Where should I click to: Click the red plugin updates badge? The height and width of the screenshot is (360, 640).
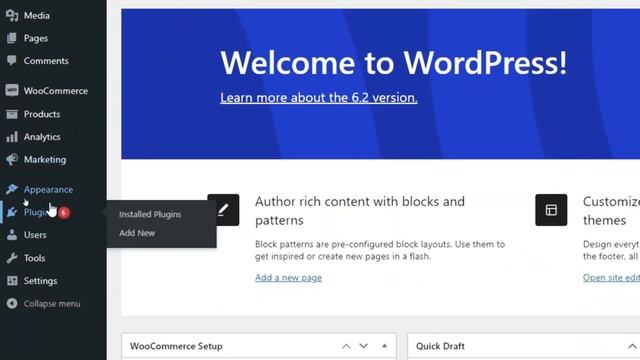[64, 212]
